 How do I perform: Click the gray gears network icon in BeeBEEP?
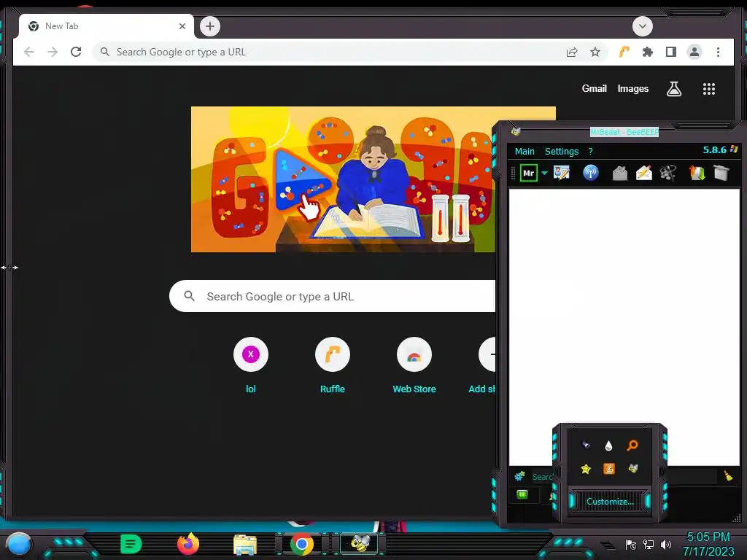pyautogui.click(x=668, y=173)
